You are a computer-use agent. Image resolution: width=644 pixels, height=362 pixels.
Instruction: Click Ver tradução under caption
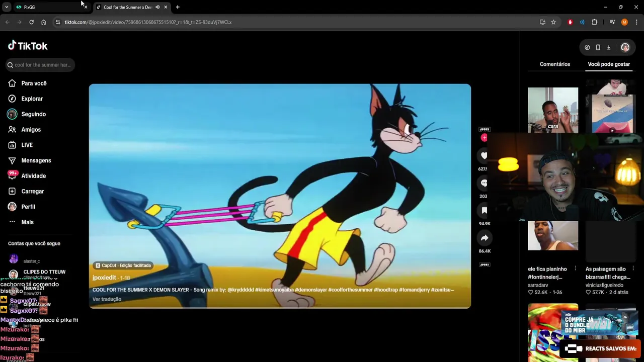tap(107, 299)
